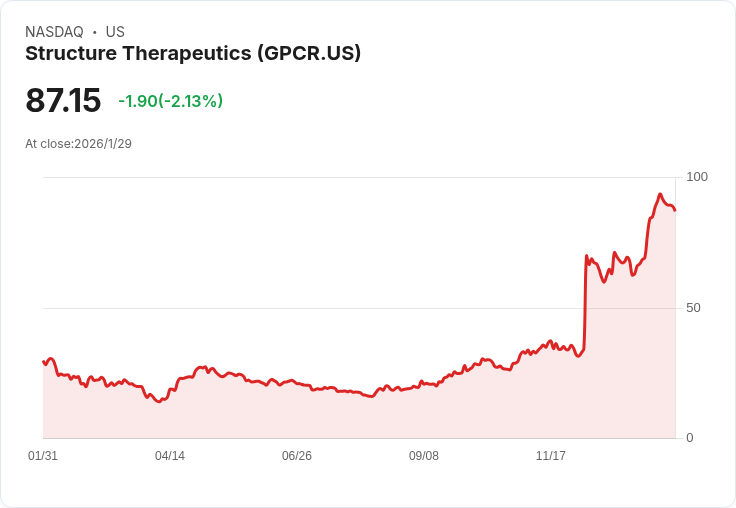
Task: Click the latest endpoint of the price line
Action: pyautogui.click(x=675, y=210)
